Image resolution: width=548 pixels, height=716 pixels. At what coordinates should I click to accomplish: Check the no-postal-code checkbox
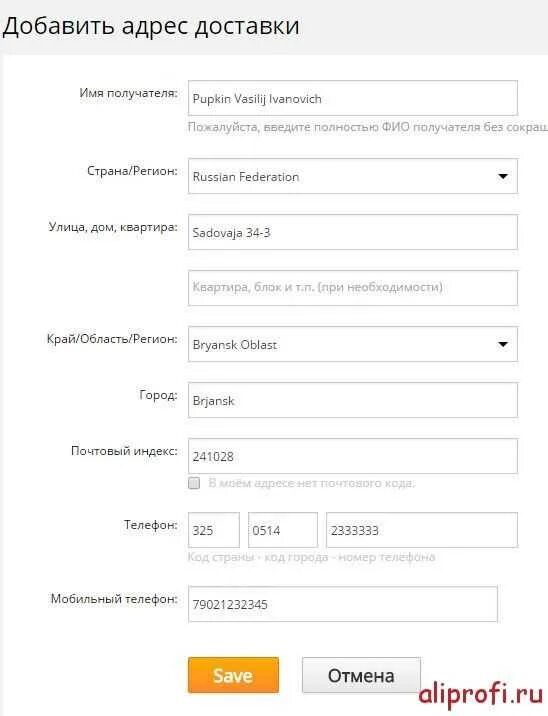194,483
